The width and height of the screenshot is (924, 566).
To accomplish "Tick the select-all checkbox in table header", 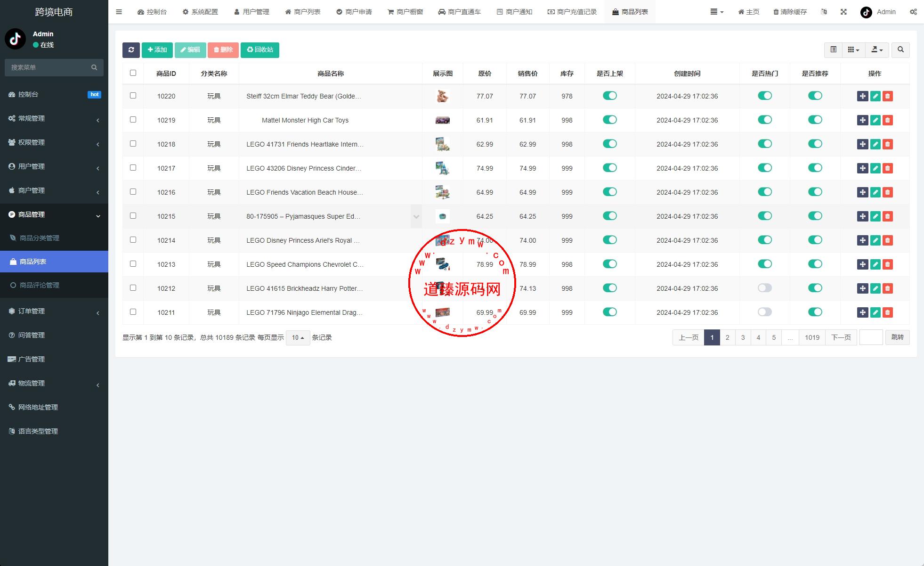I will pyautogui.click(x=133, y=73).
